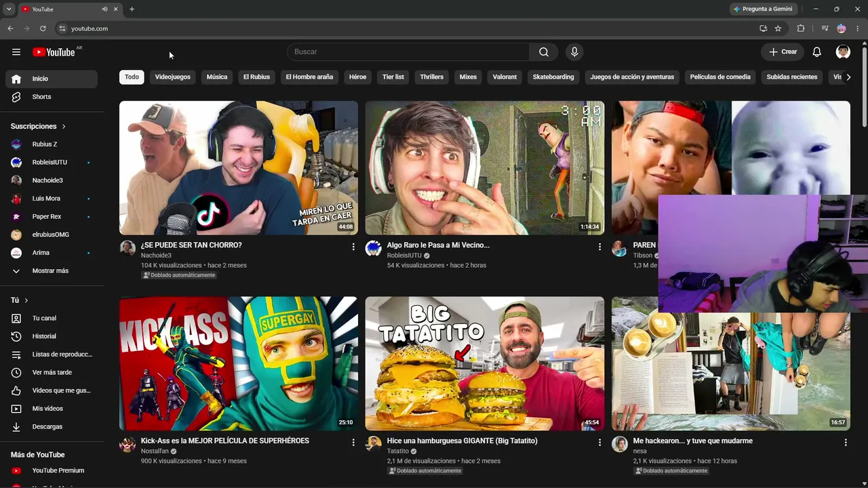This screenshot has width=868, height=488.
Task: Open the Chrome tab search dropdown
Action: pos(9,9)
